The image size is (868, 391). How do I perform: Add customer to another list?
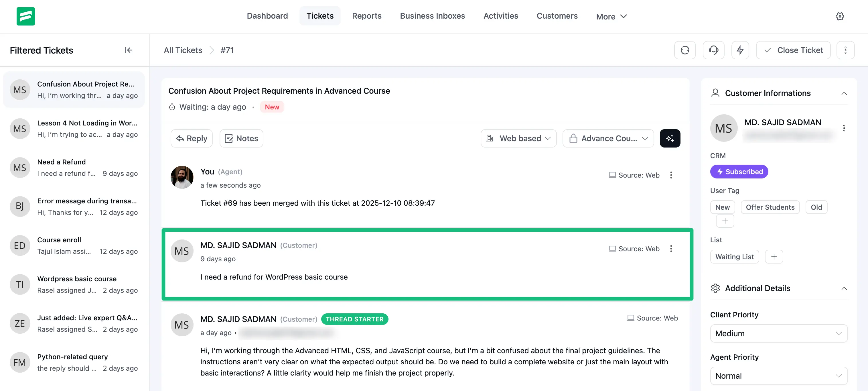pos(774,257)
